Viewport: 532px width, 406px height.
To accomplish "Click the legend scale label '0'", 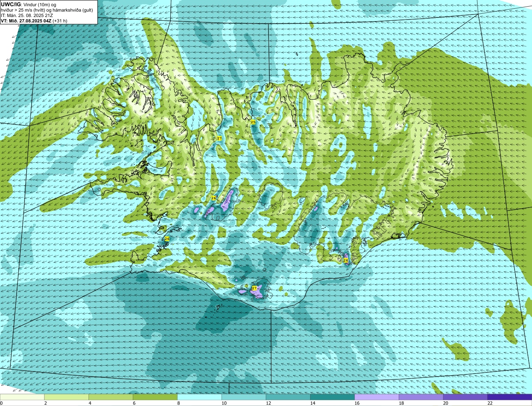I will (x=1, y=403).
